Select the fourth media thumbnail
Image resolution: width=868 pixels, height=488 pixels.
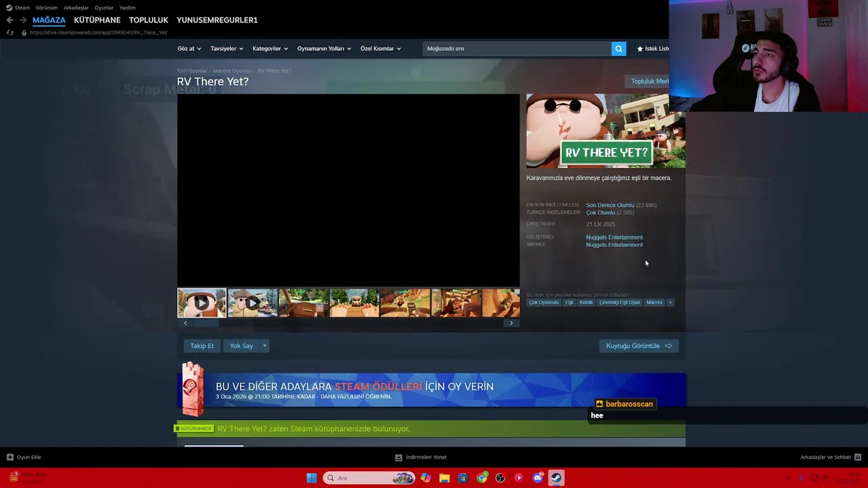[x=354, y=303]
